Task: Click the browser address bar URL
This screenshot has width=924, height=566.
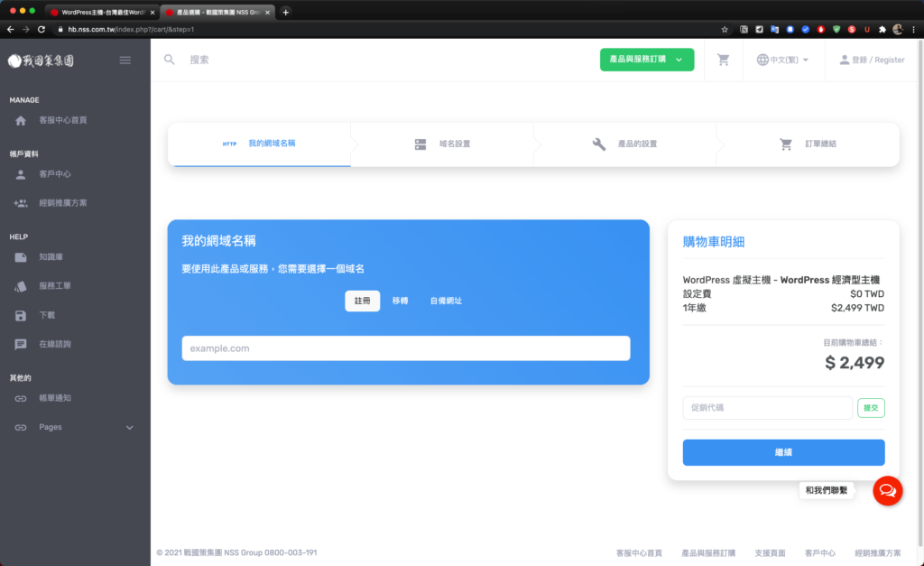Action: click(x=131, y=29)
